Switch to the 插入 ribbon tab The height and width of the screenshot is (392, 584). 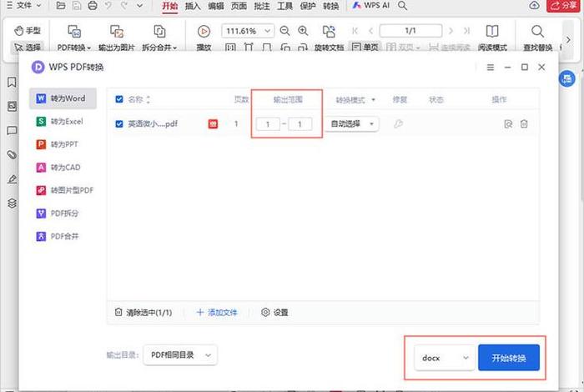click(x=193, y=6)
